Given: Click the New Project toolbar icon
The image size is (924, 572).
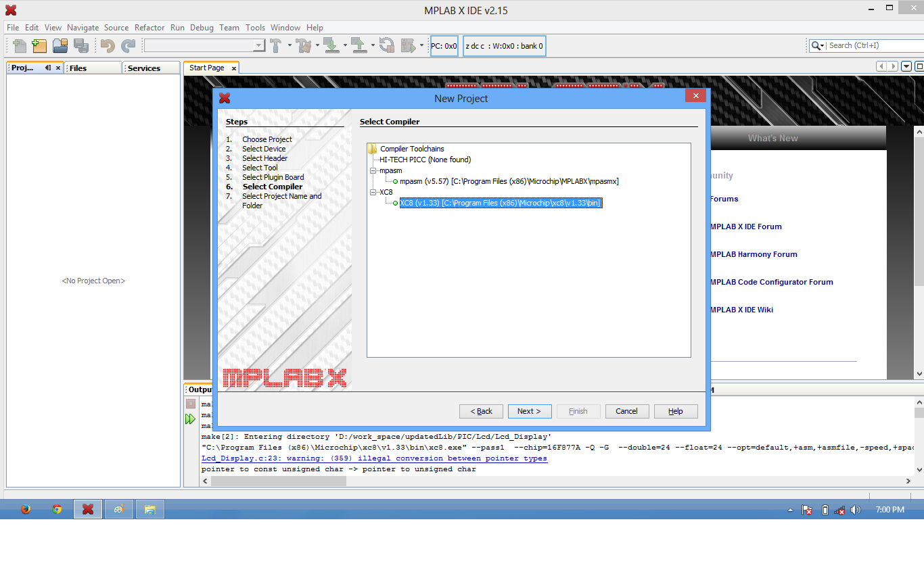Looking at the screenshot, I should coord(40,46).
